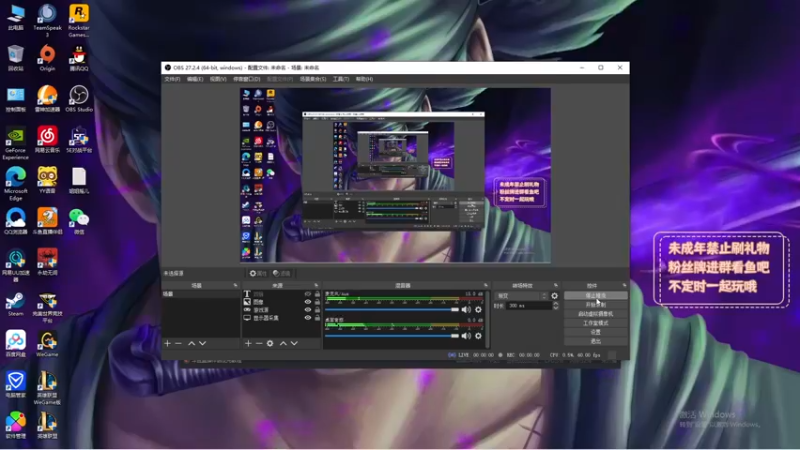Add a new scene with the plus icon
The image size is (800, 450).
167,343
